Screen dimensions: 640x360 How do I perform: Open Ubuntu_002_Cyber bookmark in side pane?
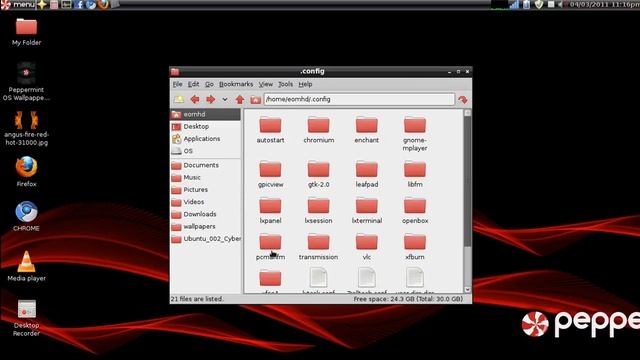(205, 239)
